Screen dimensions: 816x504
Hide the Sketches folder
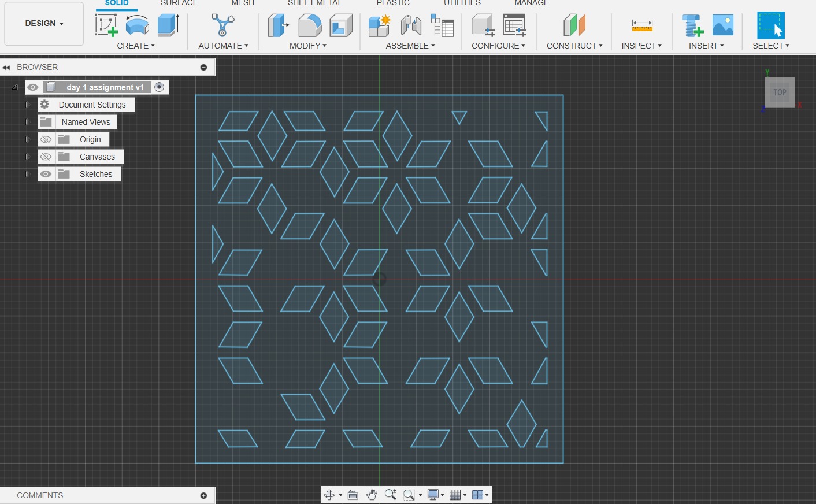(x=46, y=174)
